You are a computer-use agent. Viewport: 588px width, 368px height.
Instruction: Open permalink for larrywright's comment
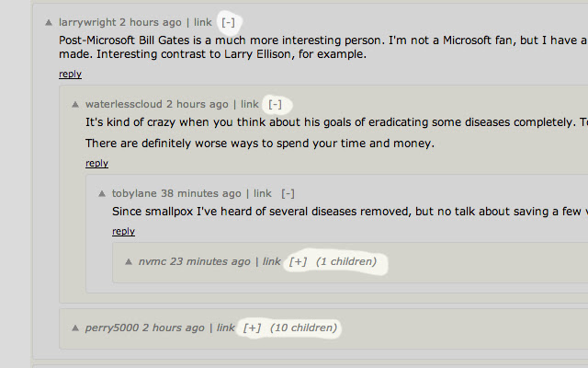(x=203, y=22)
